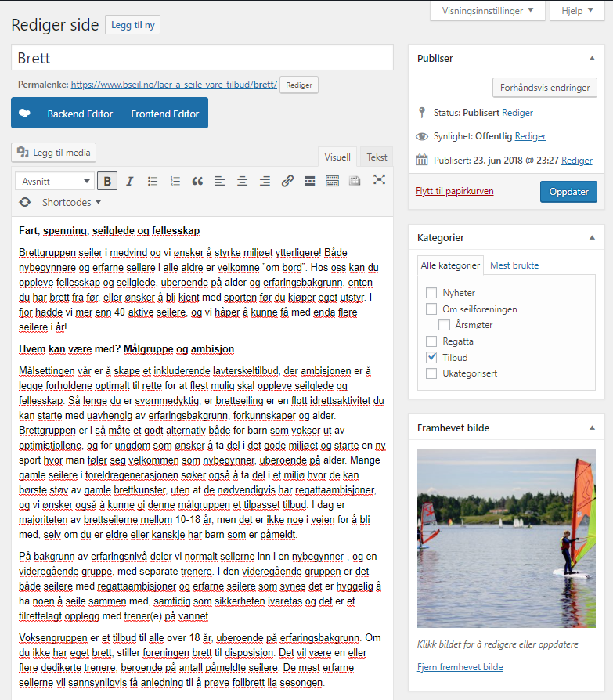
Task: Enable distraction-free fullscreen mode
Action: click(379, 180)
